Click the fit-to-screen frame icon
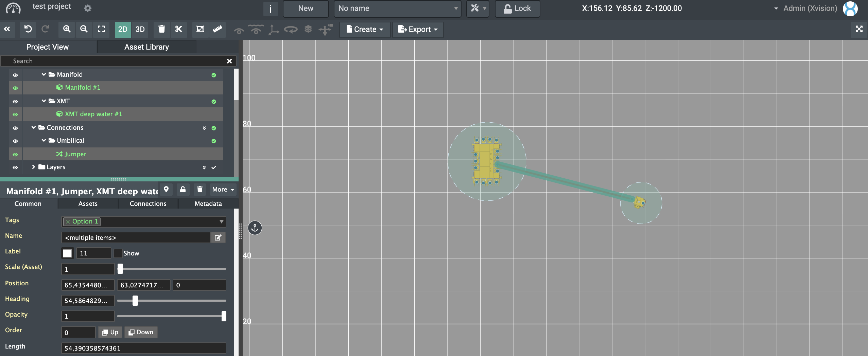 (101, 29)
